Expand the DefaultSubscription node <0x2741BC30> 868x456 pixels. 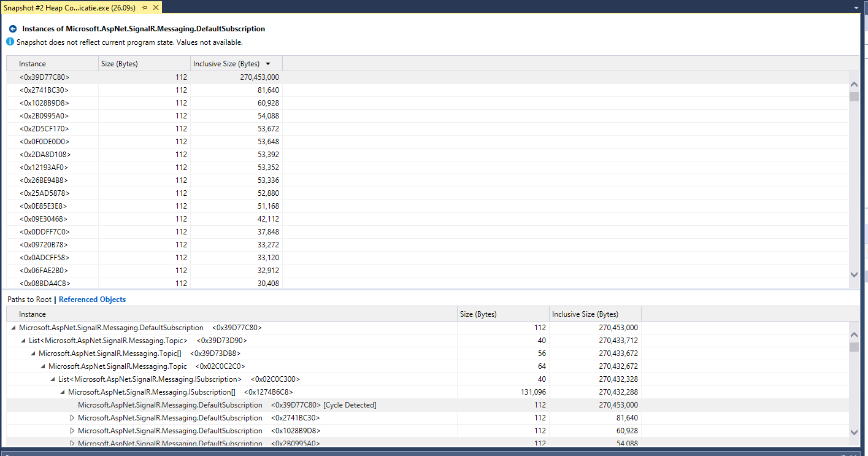72,417
